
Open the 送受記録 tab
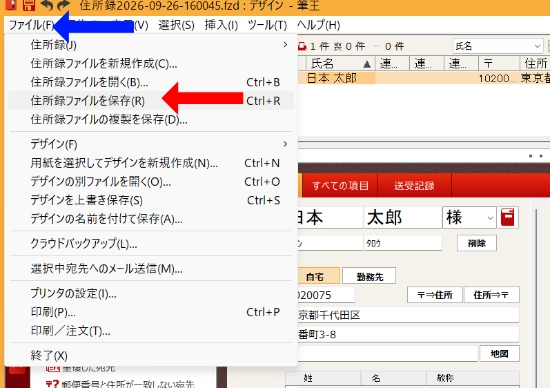[x=414, y=185]
